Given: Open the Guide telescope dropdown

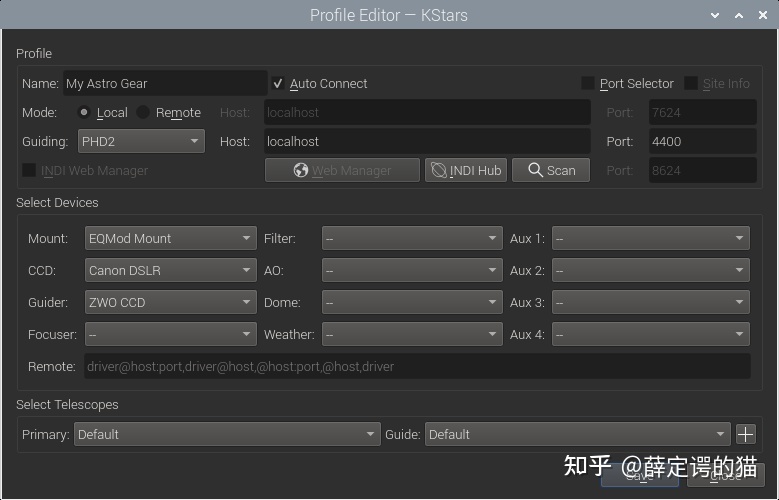Looking at the screenshot, I should point(577,434).
